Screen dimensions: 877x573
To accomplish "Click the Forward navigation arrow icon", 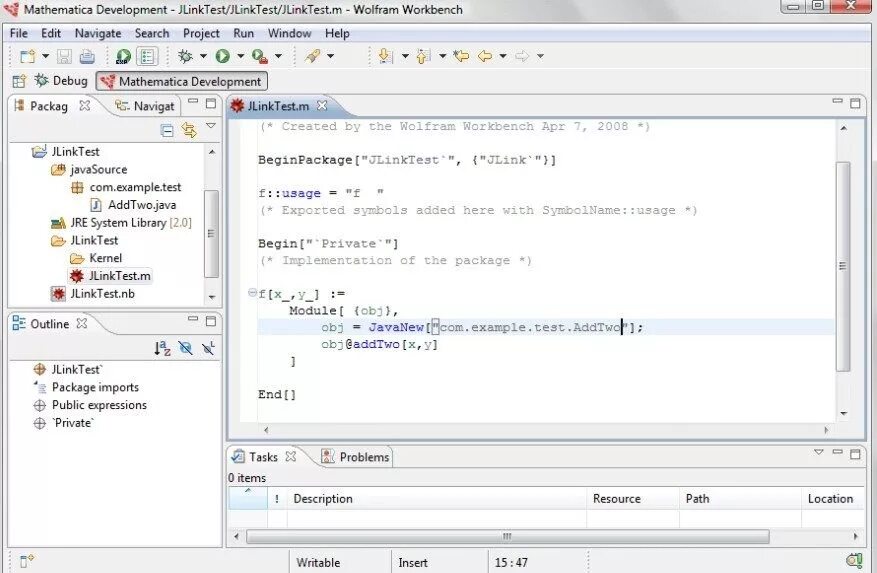I will click(x=522, y=56).
